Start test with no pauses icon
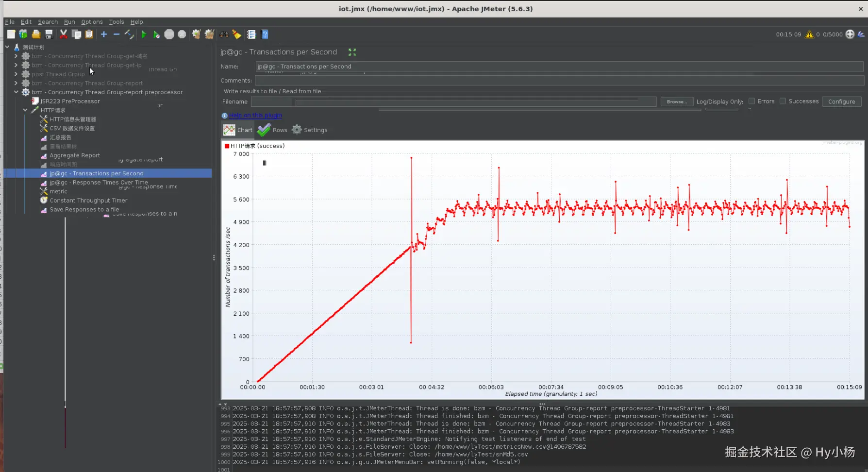The width and height of the screenshot is (868, 472). [156, 34]
